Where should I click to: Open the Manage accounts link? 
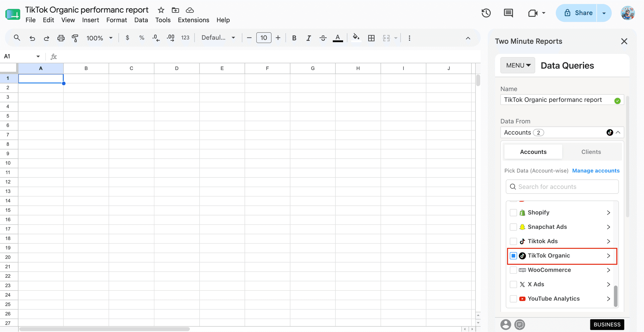(x=596, y=171)
